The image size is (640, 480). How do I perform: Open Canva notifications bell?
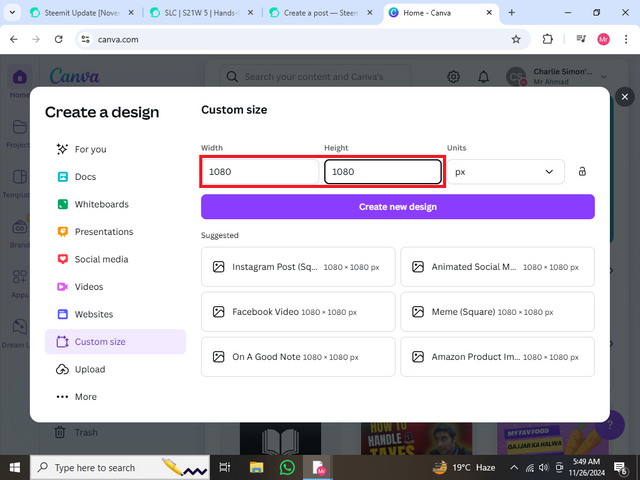484,76
